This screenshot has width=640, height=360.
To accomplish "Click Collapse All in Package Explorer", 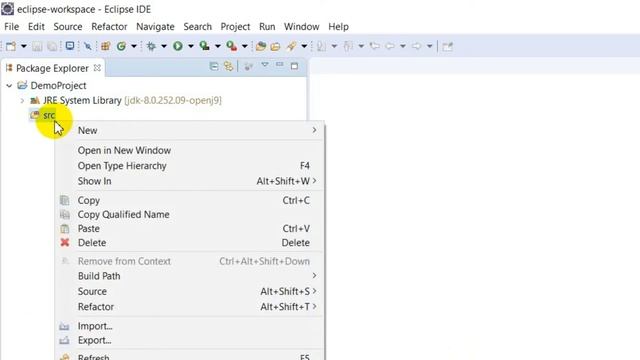I will (x=214, y=66).
